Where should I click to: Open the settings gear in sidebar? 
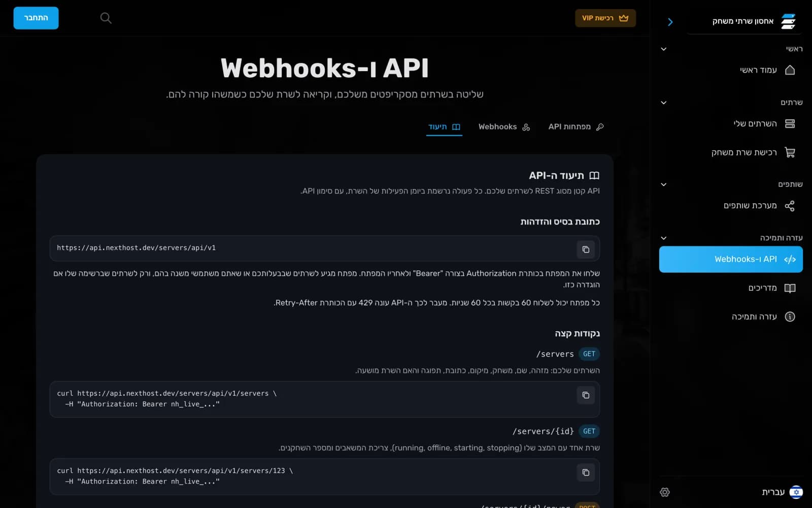[x=665, y=492]
